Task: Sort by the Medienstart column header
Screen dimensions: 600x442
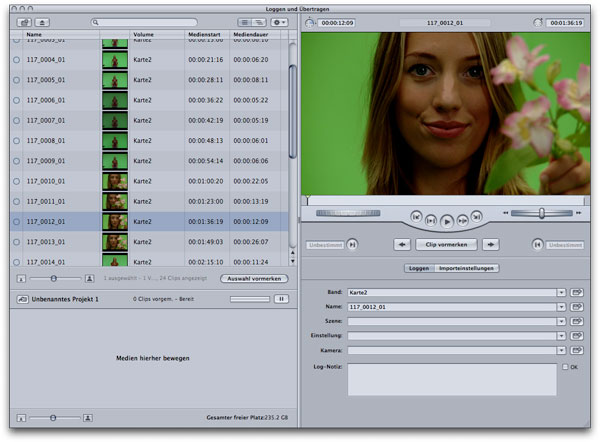Action: 207,34
